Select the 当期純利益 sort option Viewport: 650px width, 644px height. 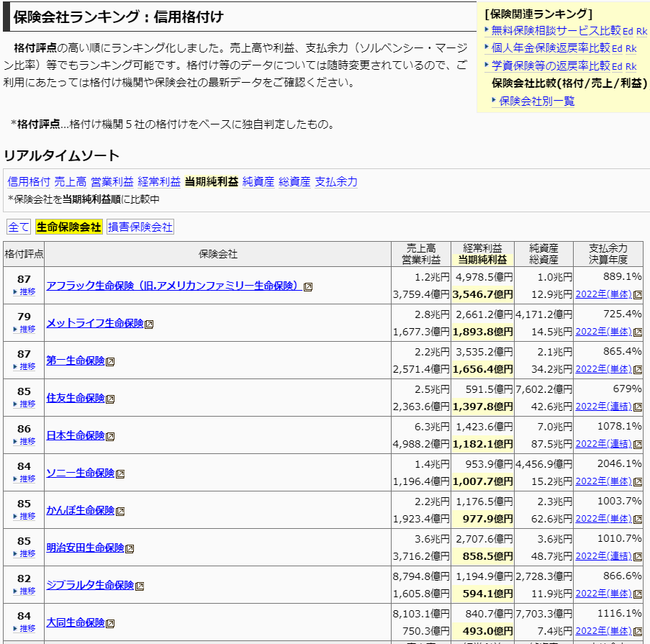click(212, 181)
